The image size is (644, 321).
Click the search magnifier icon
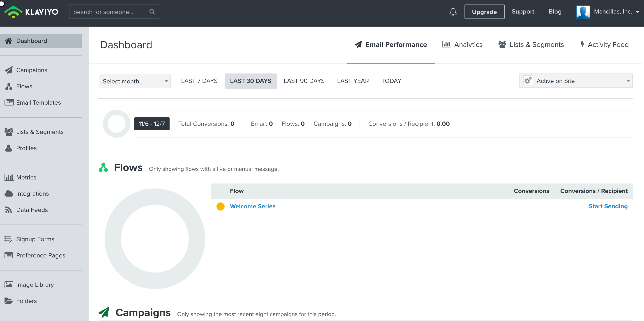[x=152, y=12]
